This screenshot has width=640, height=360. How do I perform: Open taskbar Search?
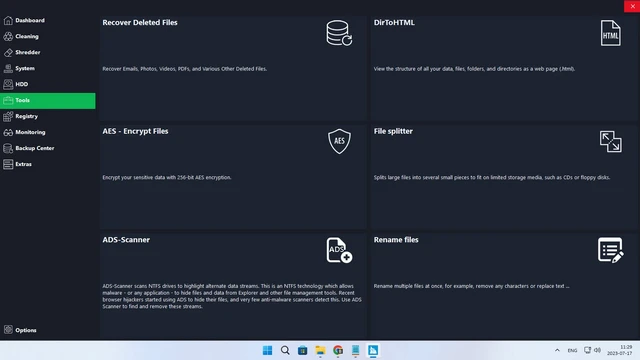(x=285, y=350)
